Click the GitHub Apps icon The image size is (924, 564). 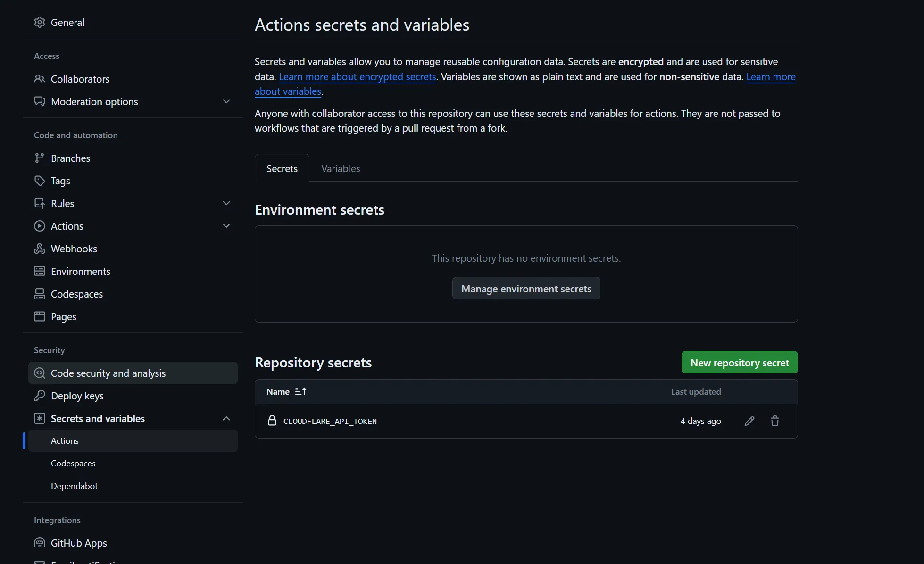point(40,543)
